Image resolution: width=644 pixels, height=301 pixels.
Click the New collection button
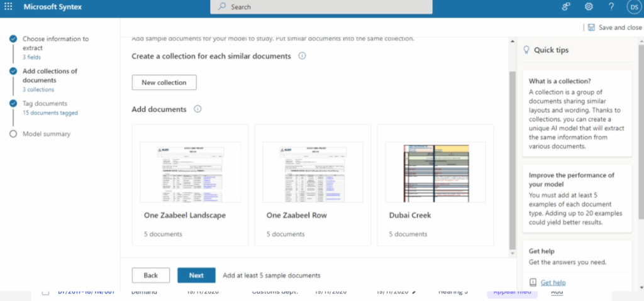coord(164,82)
